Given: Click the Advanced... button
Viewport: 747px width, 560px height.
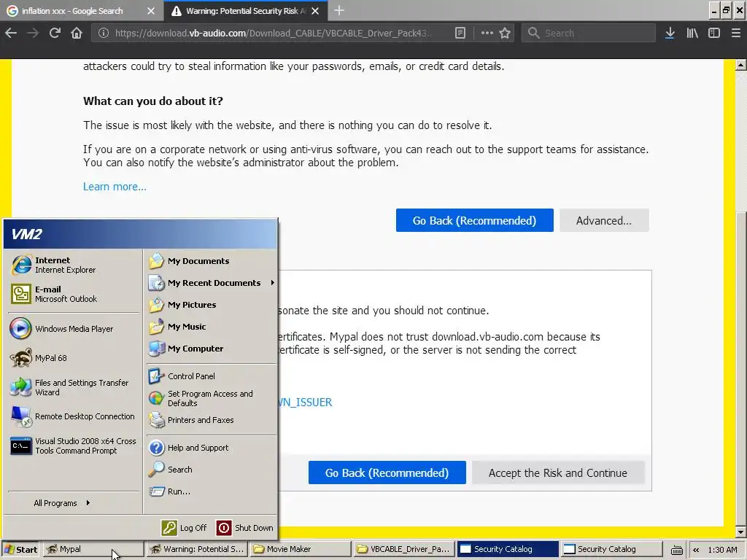Looking at the screenshot, I should [604, 220].
